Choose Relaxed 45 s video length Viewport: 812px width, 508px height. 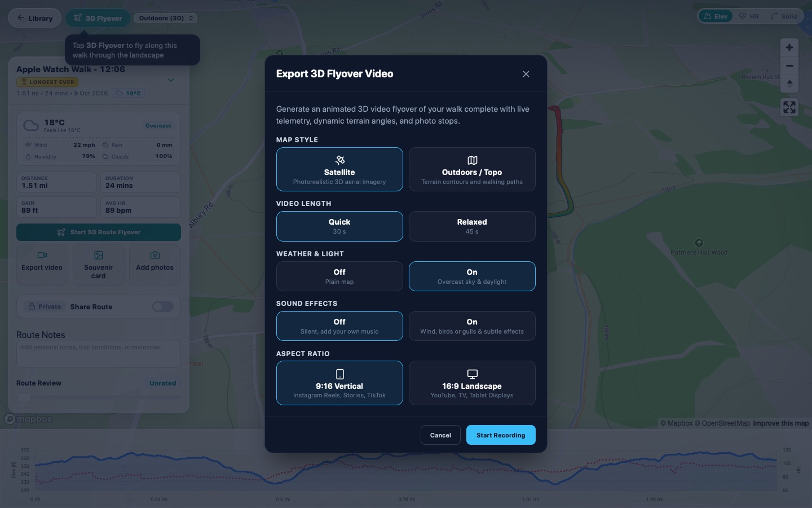pos(472,226)
